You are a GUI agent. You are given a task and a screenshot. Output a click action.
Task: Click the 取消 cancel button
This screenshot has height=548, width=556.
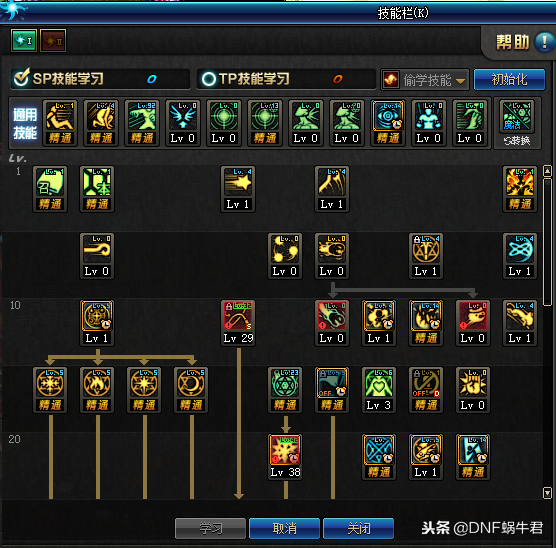[x=284, y=528]
